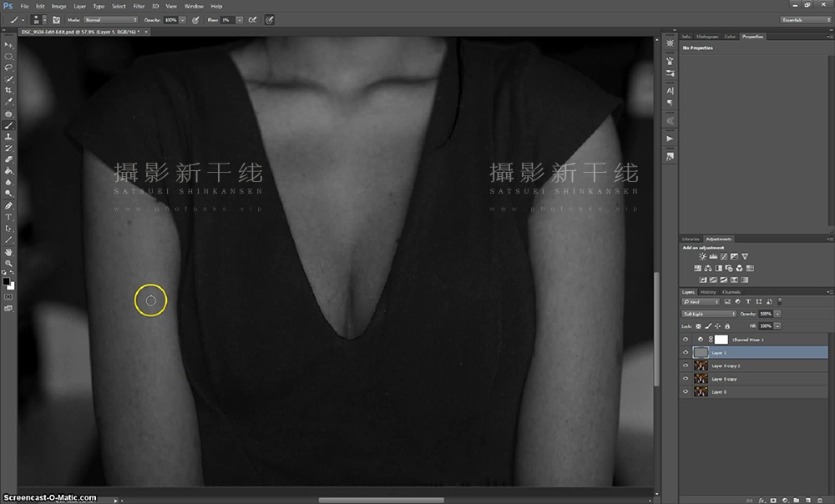Open the File menu
This screenshot has height=504, width=835.
click(24, 7)
